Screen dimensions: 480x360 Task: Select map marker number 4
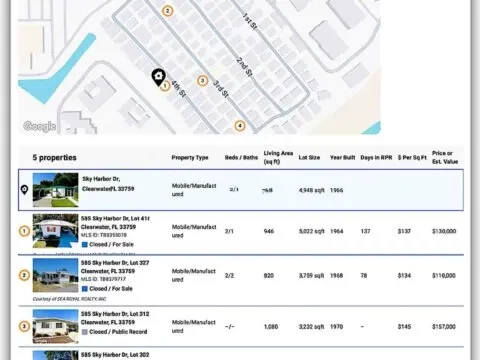coord(240,126)
